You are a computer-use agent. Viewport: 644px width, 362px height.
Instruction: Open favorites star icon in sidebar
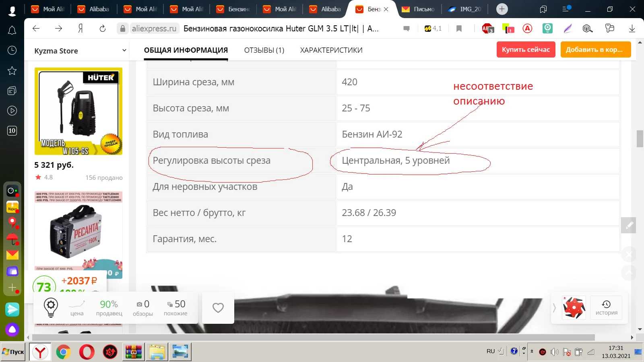[12, 71]
